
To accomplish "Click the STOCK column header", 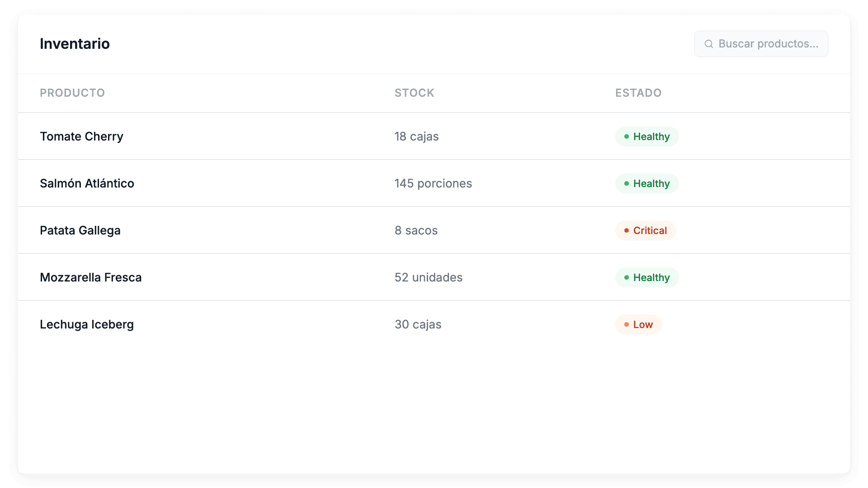I will pyautogui.click(x=414, y=93).
